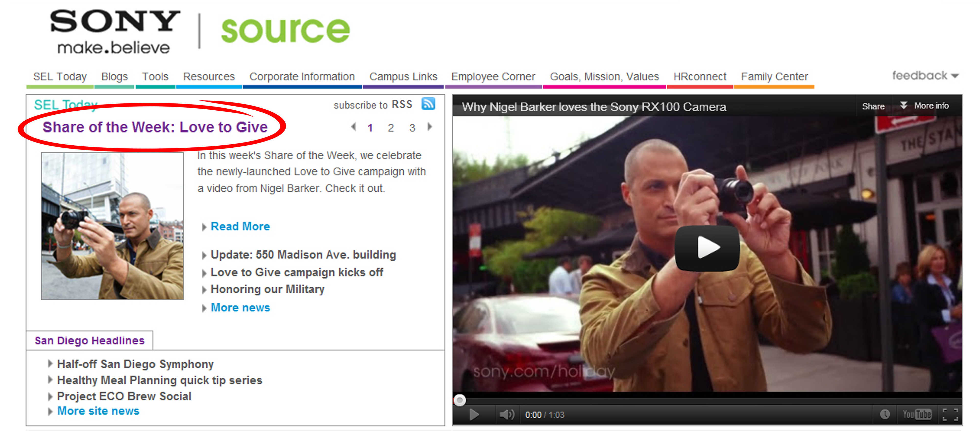Open the HRconnect menu
980x431 pixels.
700,77
